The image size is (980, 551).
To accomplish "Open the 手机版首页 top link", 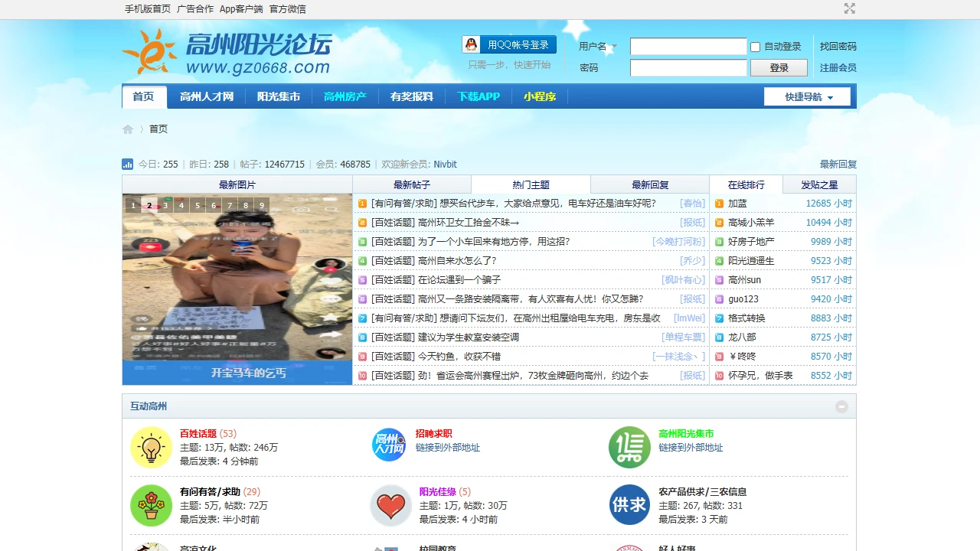I will tap(148, 9).
